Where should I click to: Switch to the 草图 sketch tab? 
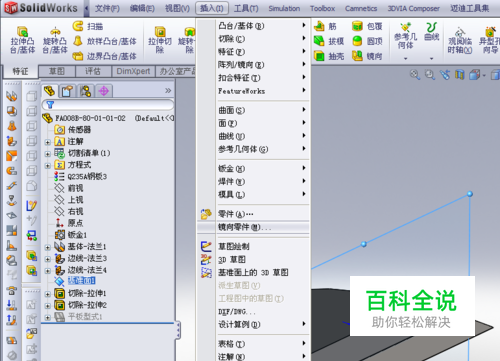pyautogui.click(x=57, y=71)
